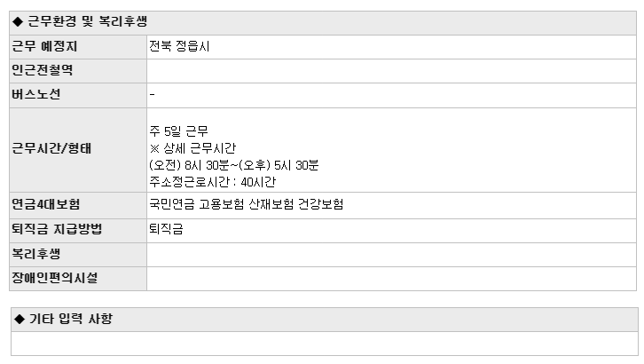Select the 퇴직금 지급방법 label

pyautogui.click(x=57, y=229)
